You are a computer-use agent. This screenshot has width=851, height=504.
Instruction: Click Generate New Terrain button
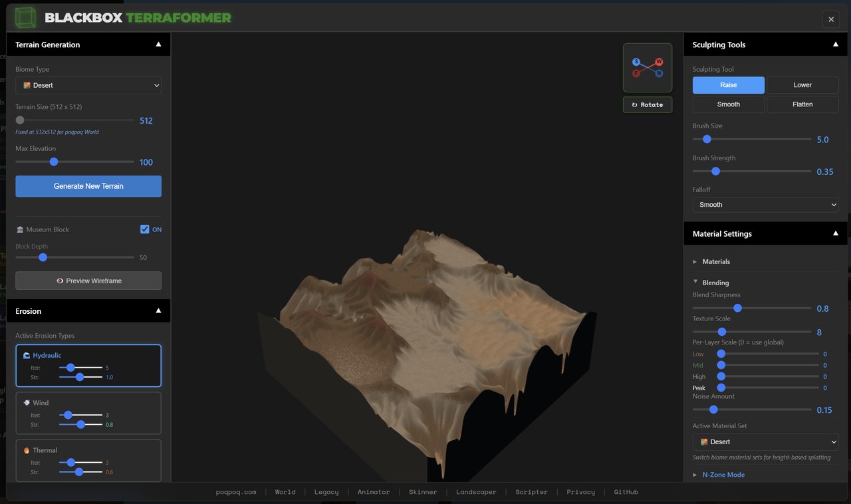[x=88, y=186]
